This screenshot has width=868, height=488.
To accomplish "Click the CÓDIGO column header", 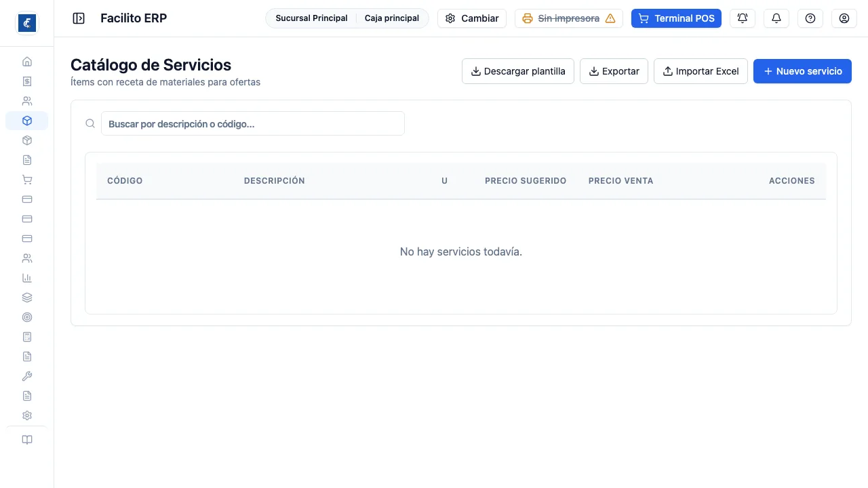I will (125, 181).
